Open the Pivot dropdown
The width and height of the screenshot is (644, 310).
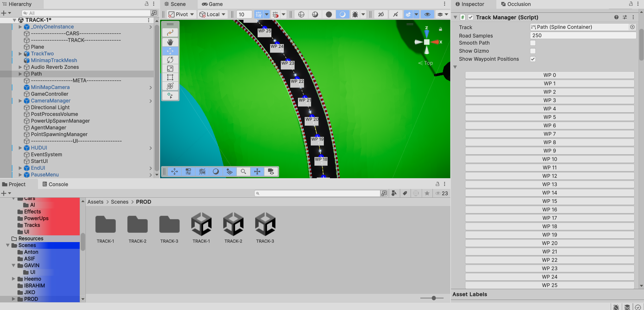[x=181, y=14]
